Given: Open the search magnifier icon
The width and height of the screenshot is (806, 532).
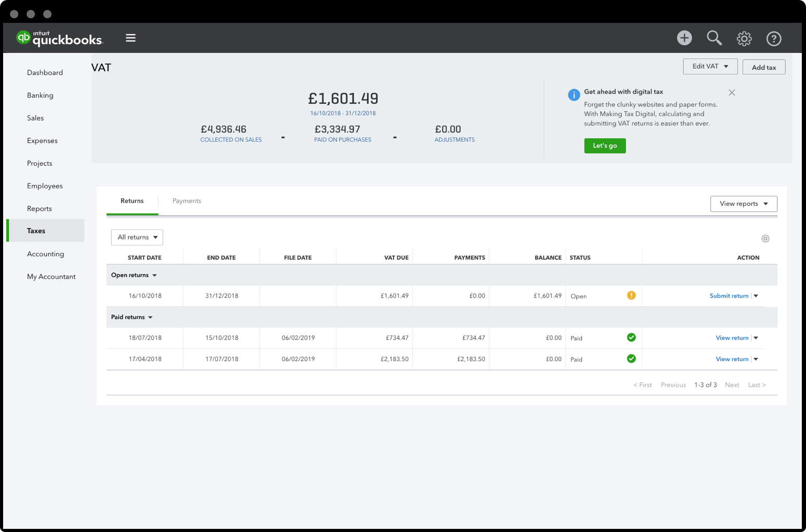Looking at the screenshot, I should coord(714,38).
